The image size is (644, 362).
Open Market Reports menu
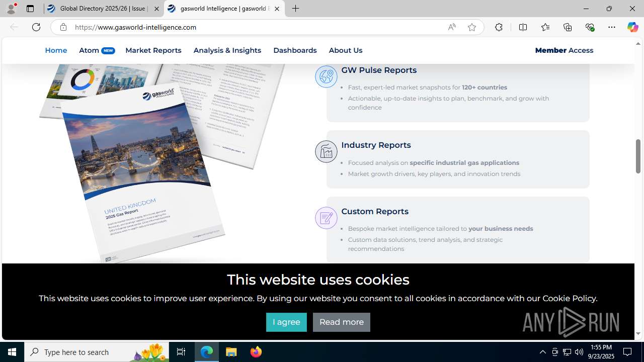click(x=153, y=50)
